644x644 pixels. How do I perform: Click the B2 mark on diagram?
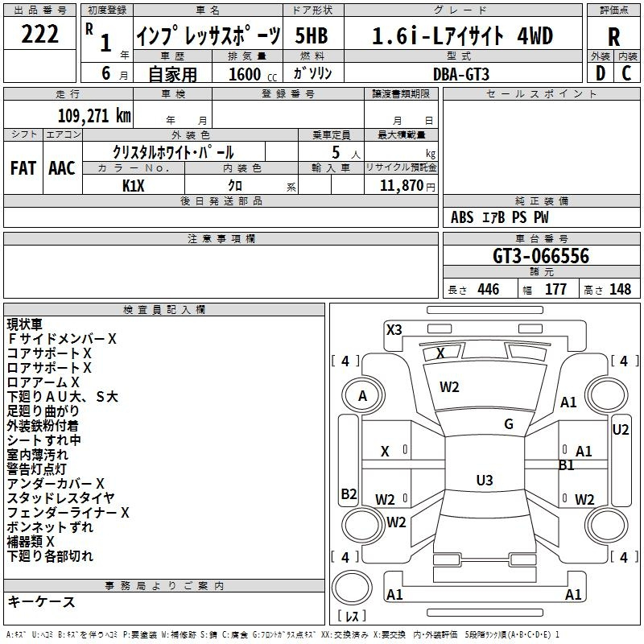pyautogui.click(x=349, y=493)
